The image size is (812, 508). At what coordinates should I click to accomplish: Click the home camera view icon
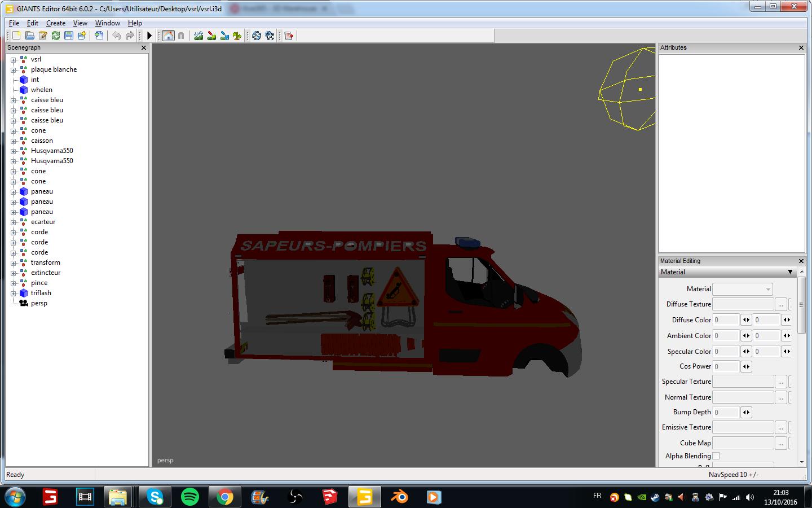point(168,36)
